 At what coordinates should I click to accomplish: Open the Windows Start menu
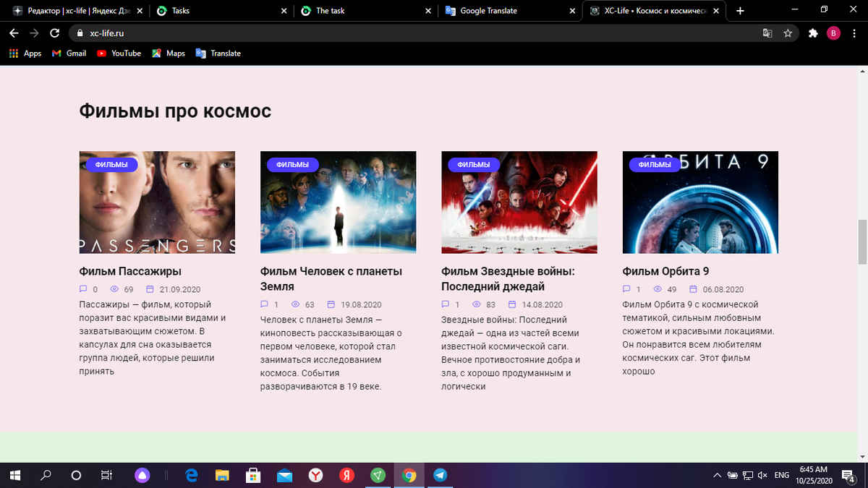pyautogui.click(x=15, y=475)
